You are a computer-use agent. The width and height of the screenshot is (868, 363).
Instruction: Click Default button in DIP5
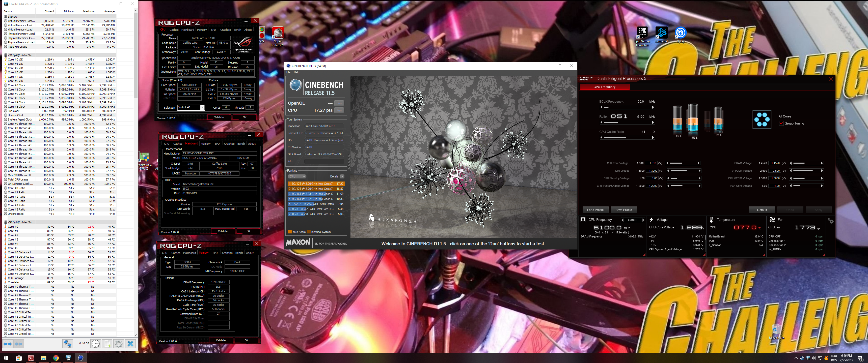762,210
